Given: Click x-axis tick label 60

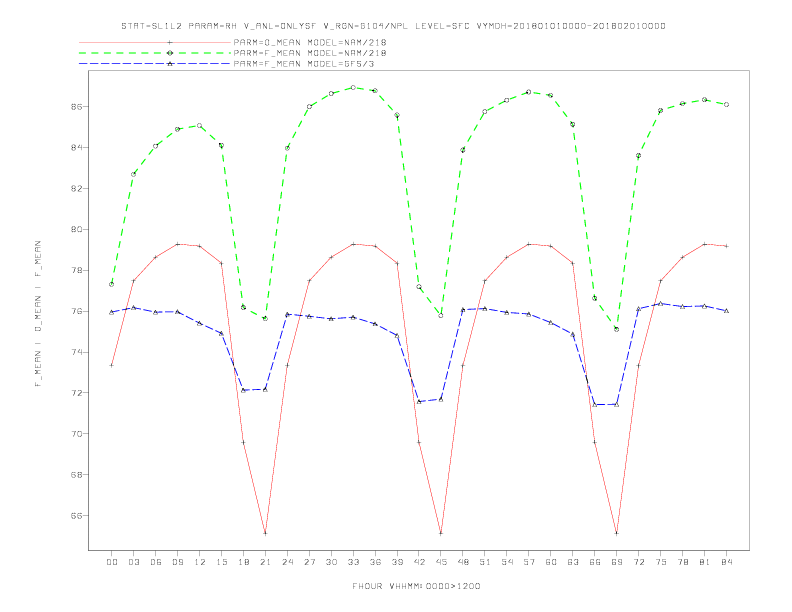Looking at the screenshot, I should coord(551,562).
